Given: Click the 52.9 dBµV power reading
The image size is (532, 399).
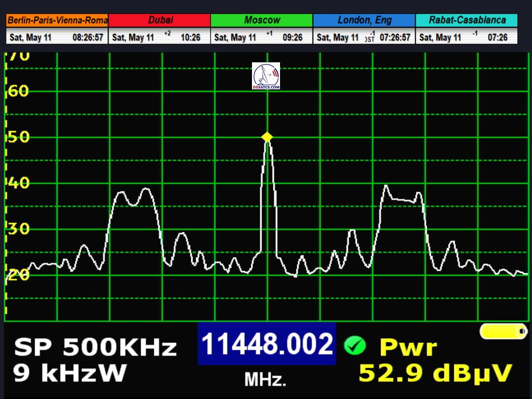Looking at the screenshot, I should [x=435, y=373].
